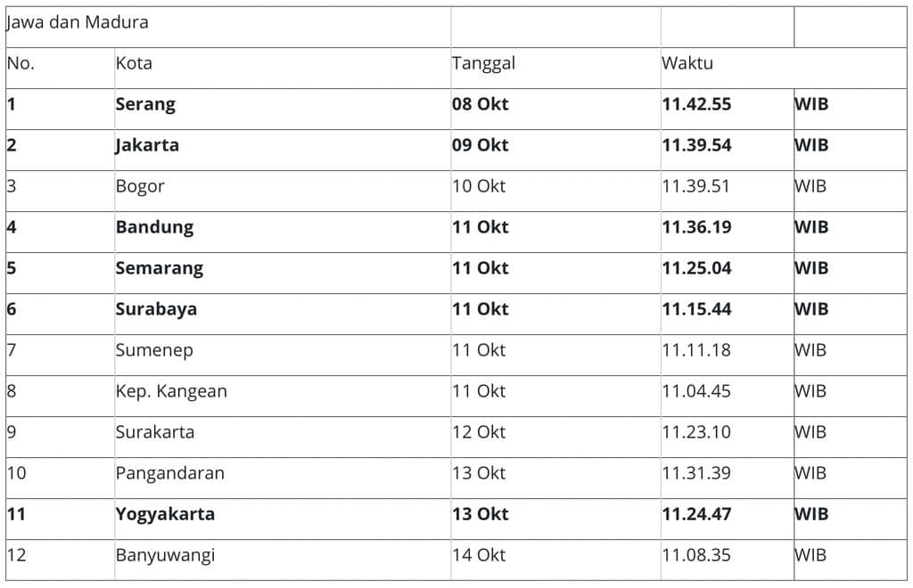Select the "Bogor" city cell
The width and height of the screenshot is (913, 588).
[x=140, y=186]
